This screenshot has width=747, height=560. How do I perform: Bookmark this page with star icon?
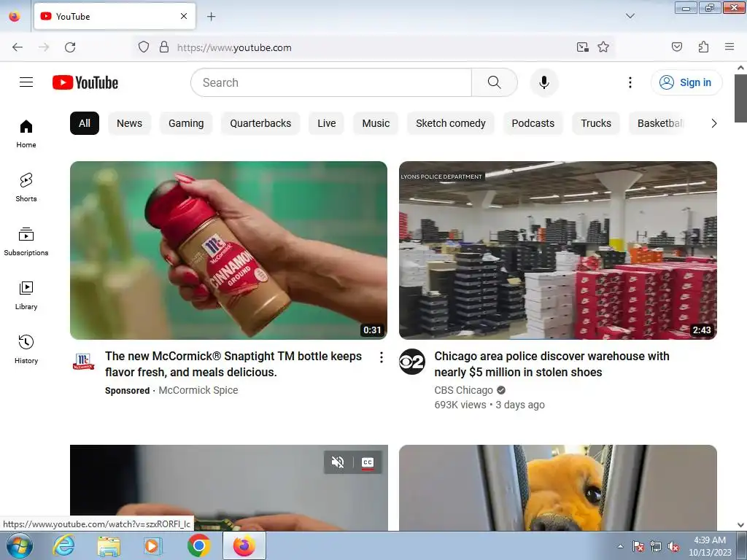603,47
